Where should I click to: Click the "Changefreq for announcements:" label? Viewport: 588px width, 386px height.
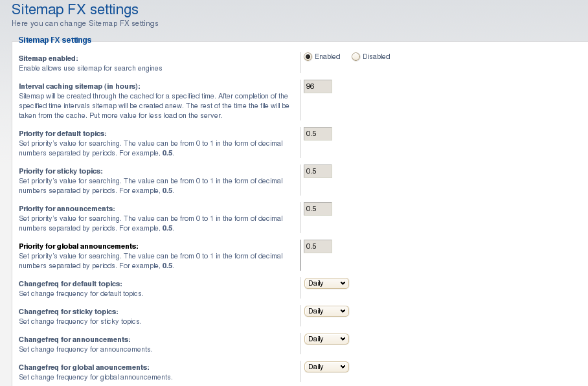point(74,339)
